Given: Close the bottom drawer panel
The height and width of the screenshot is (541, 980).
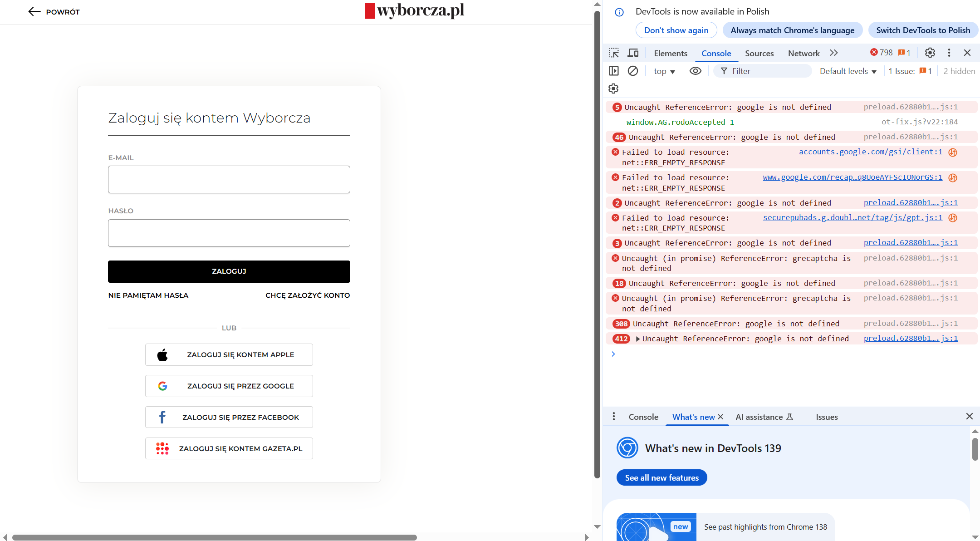Looking at the screenshot, I should pos(970,416).
